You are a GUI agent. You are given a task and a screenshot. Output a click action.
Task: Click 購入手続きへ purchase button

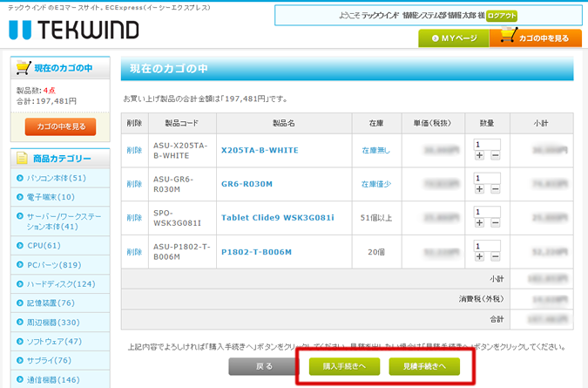pyautogui.click(x=344, y=366)
